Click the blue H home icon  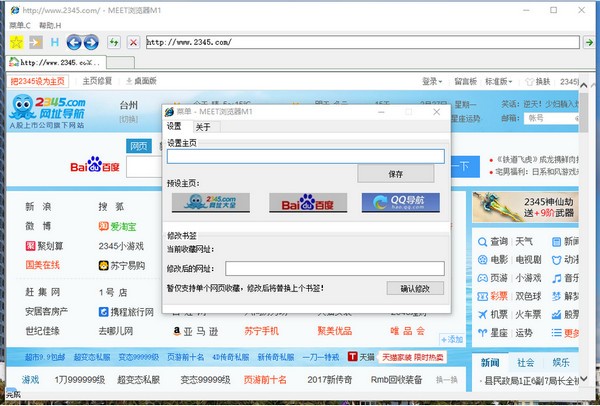[x=55, y=42]
